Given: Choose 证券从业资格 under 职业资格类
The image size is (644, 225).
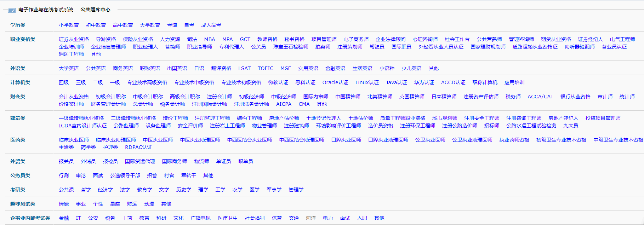Looking at the screenshot, I should click(x=74, y=39).
